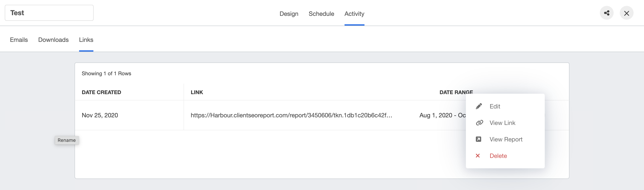
Task: Select the pencil Edit icon in menu
Action: [x=479, y=106]
